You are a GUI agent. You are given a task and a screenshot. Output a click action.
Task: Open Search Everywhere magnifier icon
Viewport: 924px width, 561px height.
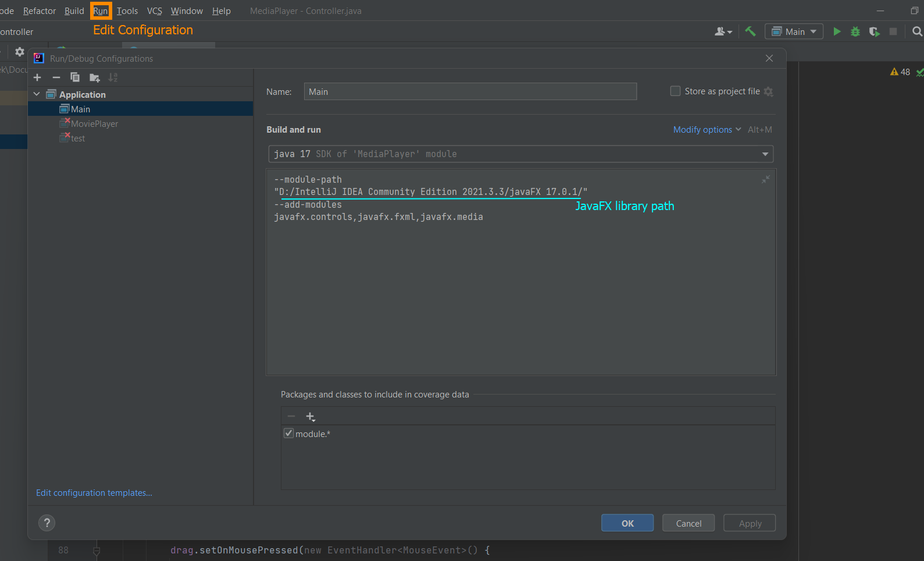pos(917,31)
